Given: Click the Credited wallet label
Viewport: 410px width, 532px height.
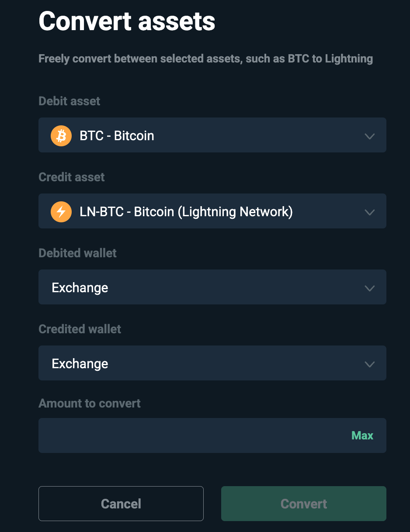Looking at the screenshot, I should [80, 329].
